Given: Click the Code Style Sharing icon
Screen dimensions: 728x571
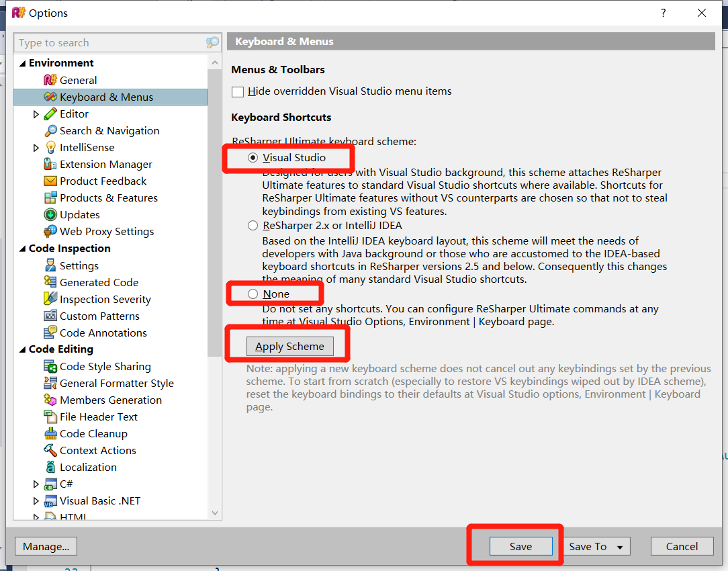Looking at the screenshot, I should point(50,367).
